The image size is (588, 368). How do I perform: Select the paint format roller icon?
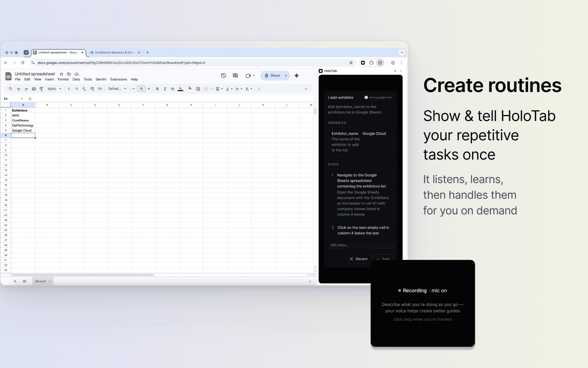coord(41,89)
